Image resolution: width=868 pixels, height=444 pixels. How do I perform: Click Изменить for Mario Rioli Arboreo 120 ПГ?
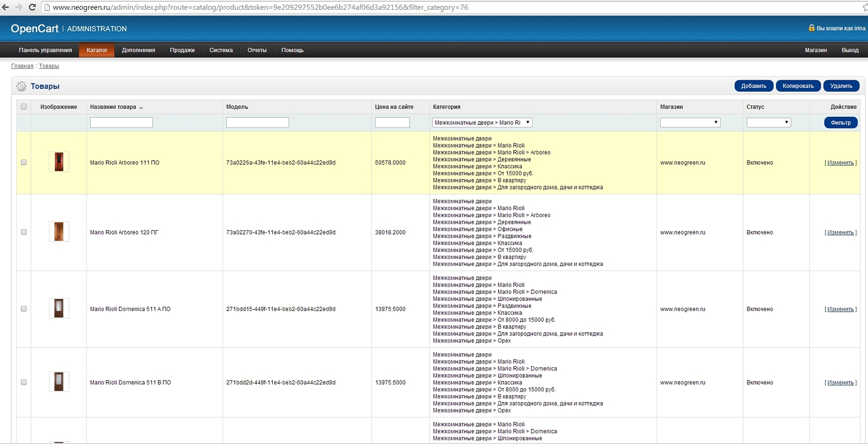pyautogui.click(x=841, y=232)
